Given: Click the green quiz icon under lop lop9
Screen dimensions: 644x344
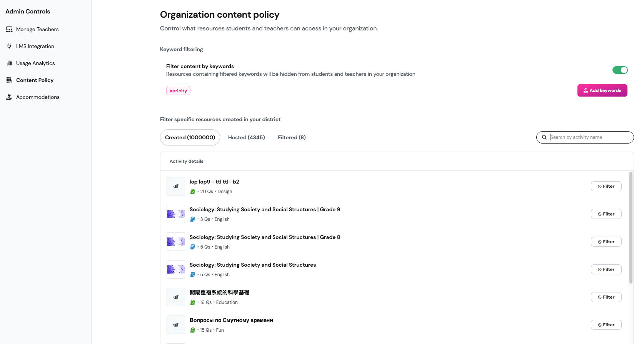Looking at the screenshot, I should pyautogui.click(x=193, y=192).
